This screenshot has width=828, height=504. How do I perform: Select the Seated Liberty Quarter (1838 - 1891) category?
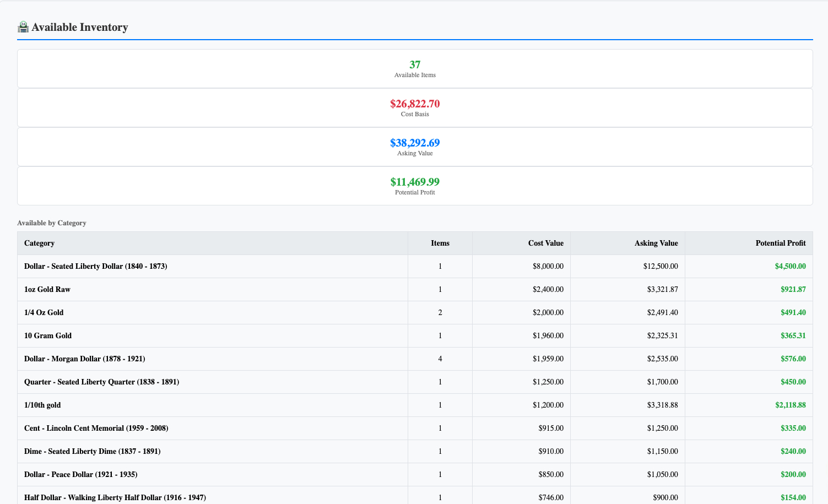102,382
